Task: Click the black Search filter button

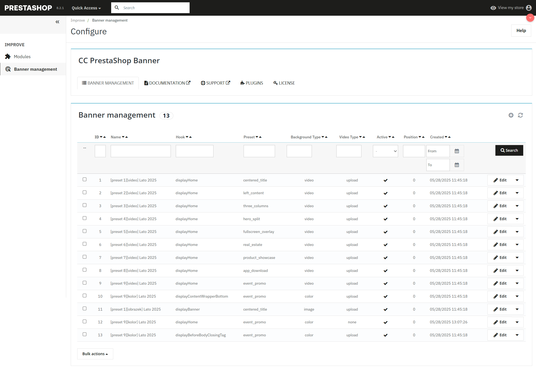Action: (x=509, y=150)
